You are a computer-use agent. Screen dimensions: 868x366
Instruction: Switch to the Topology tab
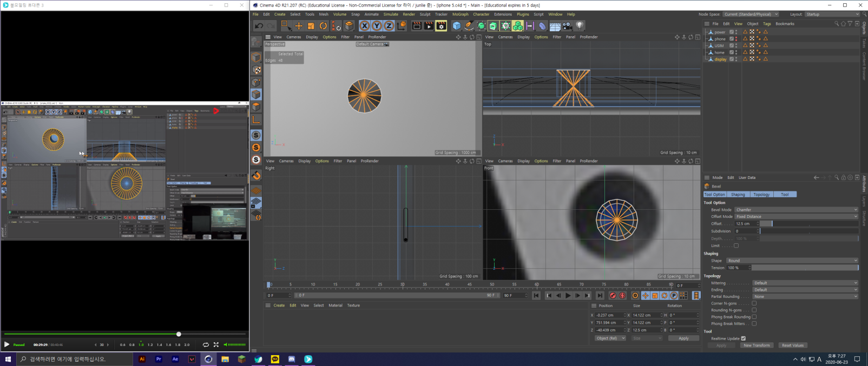[x=761, y=195]
